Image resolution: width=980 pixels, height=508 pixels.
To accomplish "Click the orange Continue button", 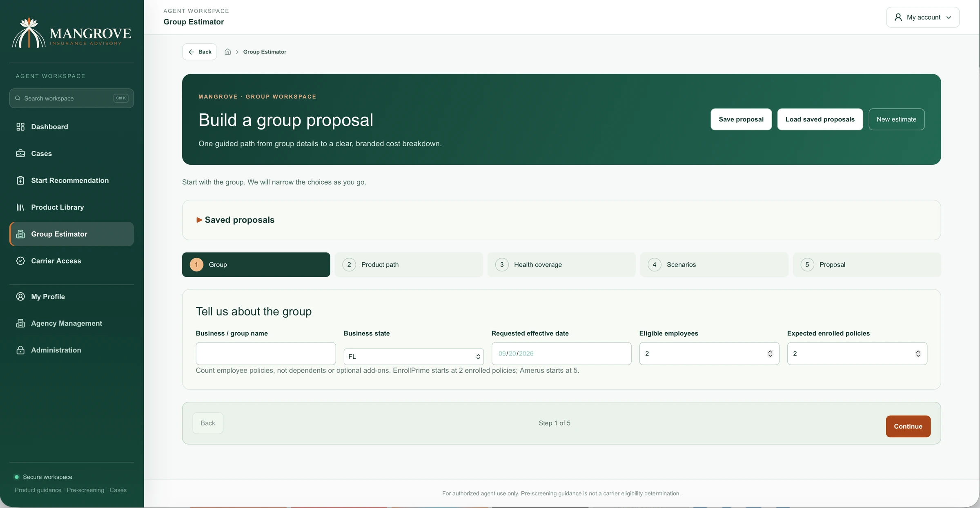I will (908, 426).
